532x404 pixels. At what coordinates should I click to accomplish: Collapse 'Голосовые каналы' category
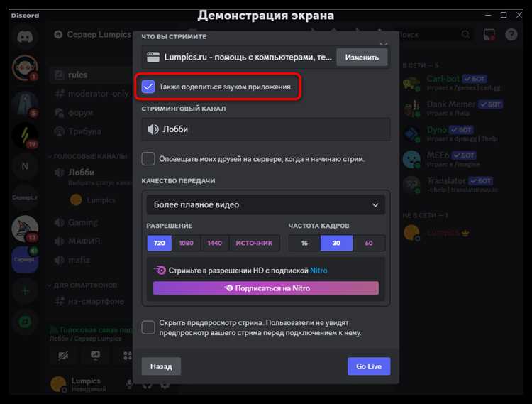88,156
